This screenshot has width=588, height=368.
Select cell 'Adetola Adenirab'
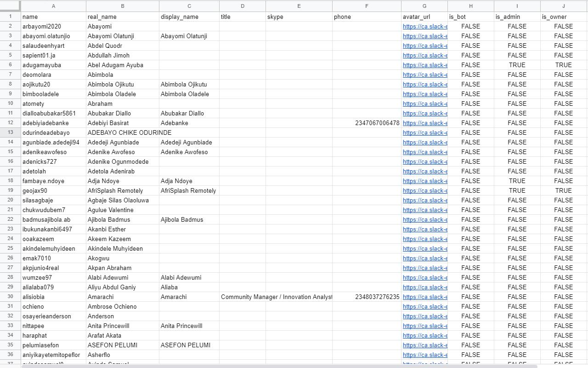[123, 171]
